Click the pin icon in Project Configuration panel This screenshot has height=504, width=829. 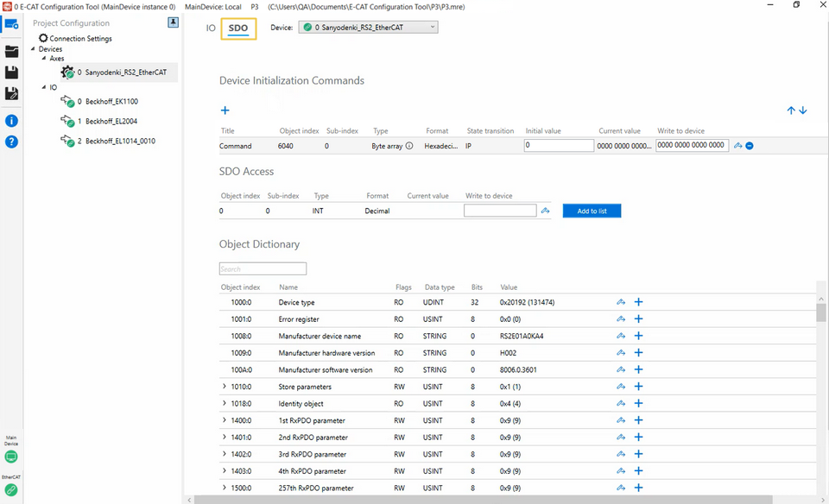[x=173, y=22]
